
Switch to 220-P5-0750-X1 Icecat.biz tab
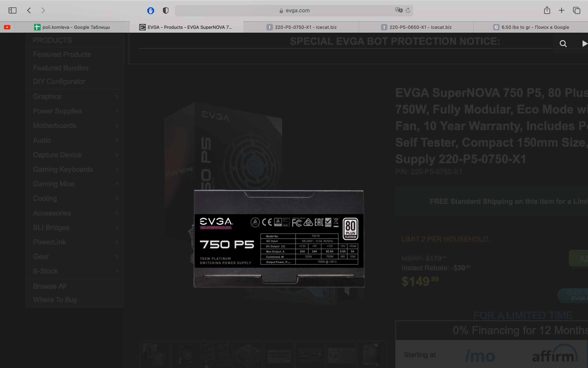coord(301,27)
